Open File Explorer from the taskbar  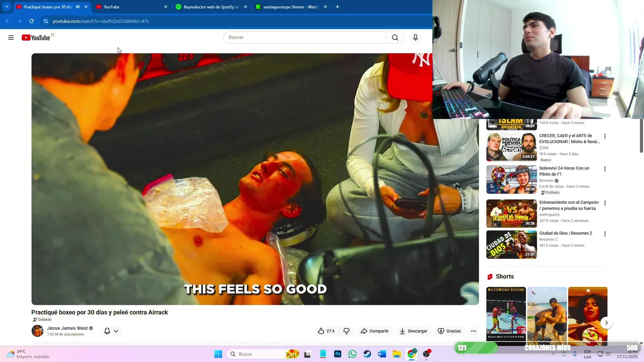[x=396, y=354]
